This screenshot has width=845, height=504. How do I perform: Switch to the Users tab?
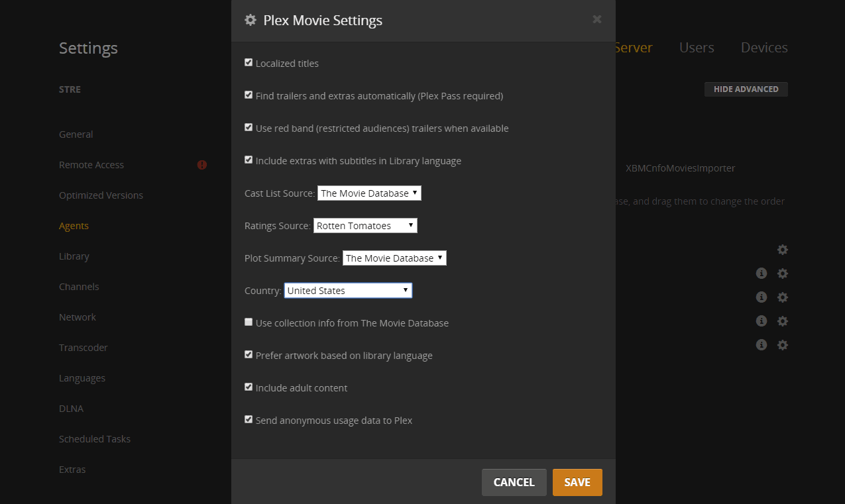tap(697, 48)
